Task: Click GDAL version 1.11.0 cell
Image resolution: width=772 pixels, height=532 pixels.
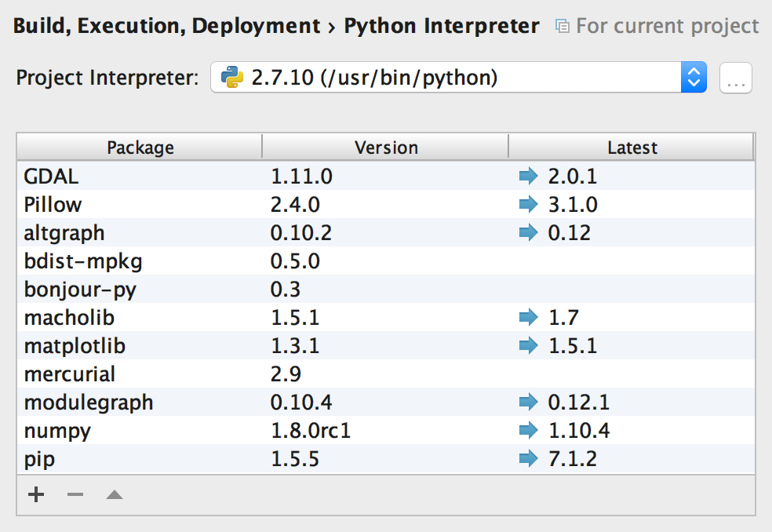Action: pos(302,176)
